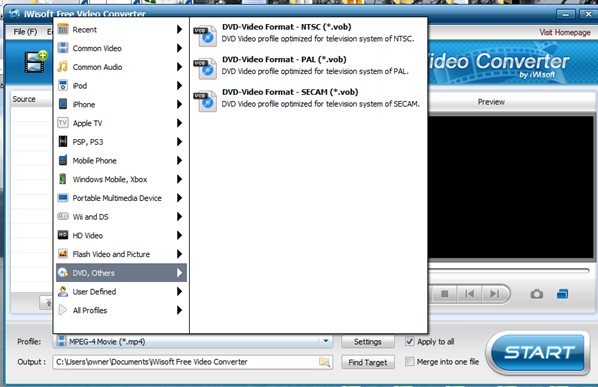598x387 pixels.
Task: Click the Windows Mobile, Xbox icon
Action: coord(63,179)
